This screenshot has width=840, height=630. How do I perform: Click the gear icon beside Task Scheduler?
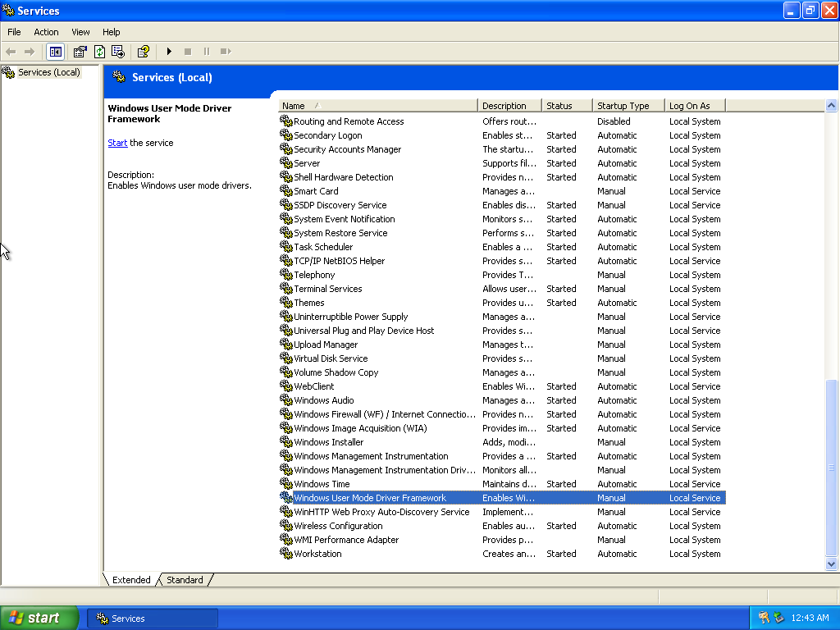coord(286,247)
